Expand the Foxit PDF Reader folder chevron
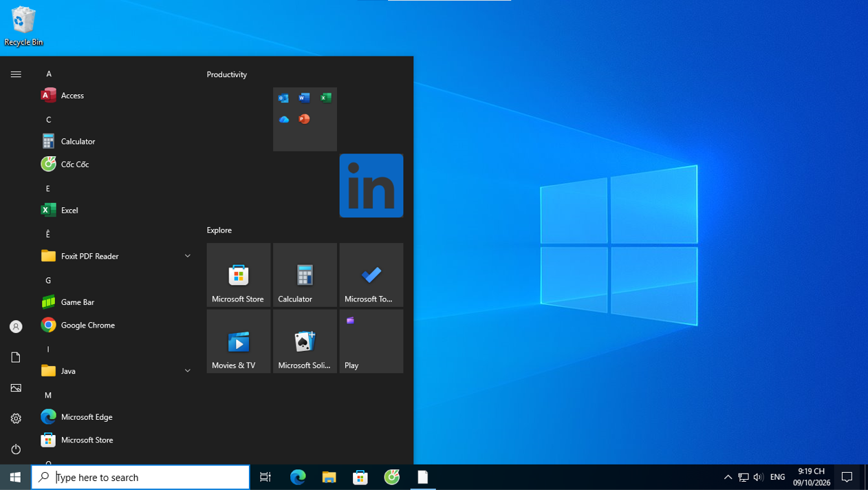 [x=187, y=256]
